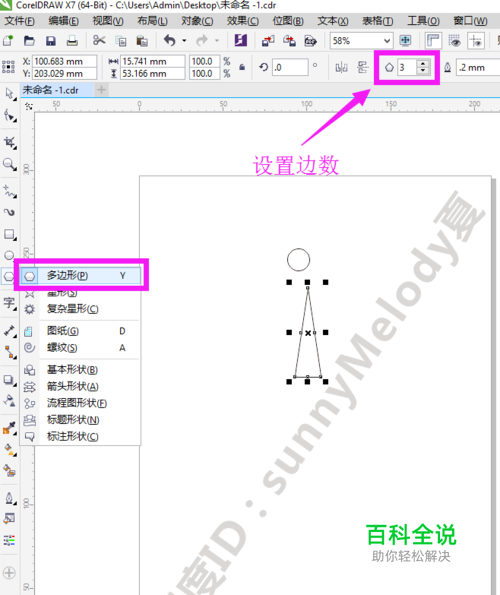The height and width of the screenshot is (595, 500).
Task: Decrease polygon sides with down arrow
Action: pyautogui.click(x=423, y=71)
